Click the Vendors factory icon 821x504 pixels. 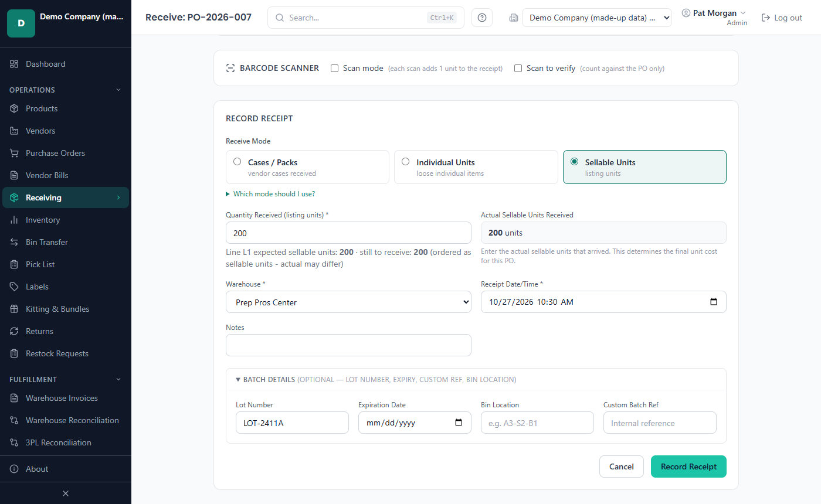14,131
